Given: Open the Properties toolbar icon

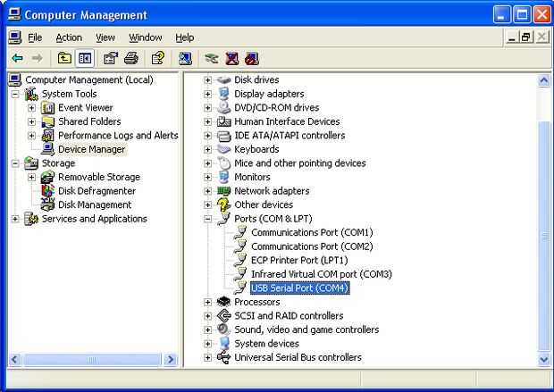Looking at the screenshot, I should (x=111, y=58).
